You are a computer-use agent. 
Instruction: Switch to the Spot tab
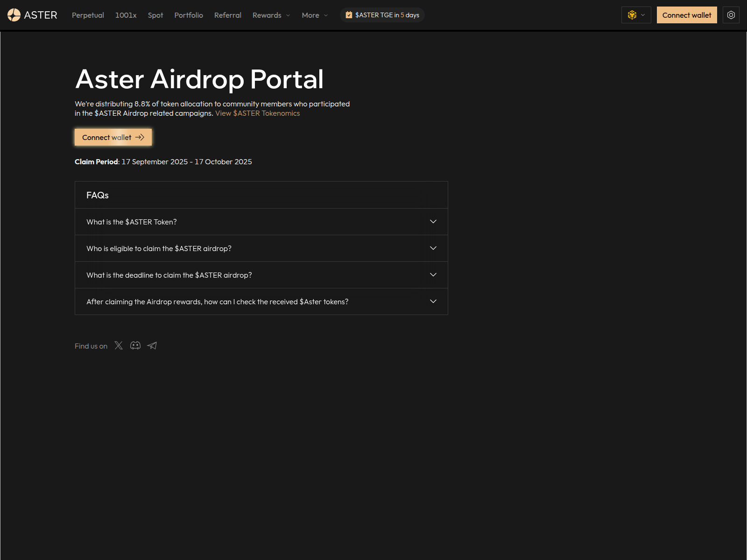click(155, 15)
